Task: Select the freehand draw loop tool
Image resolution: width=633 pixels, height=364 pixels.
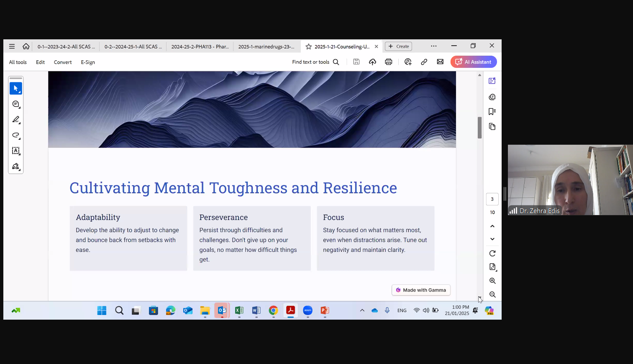Action: (16, 135)
